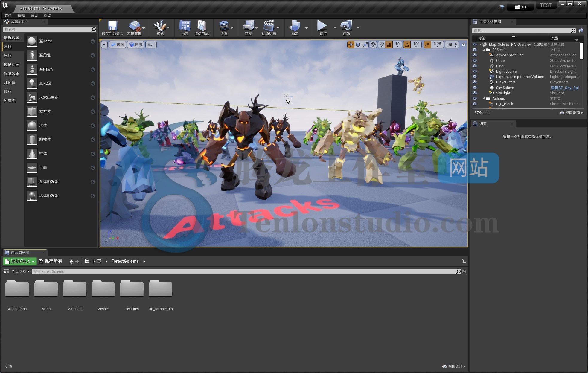Open surface snapping options icon
The width and height of the screenshot is (588, 373).
381,45
